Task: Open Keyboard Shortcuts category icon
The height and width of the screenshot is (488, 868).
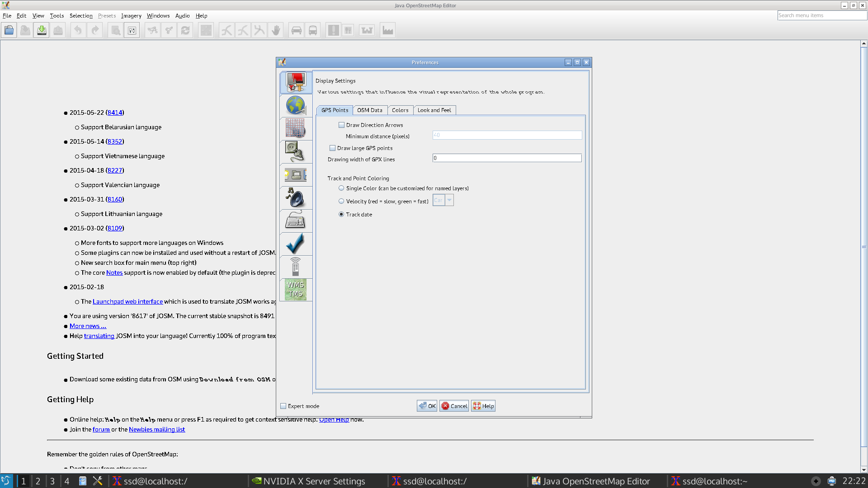Action: click(296, 221)
